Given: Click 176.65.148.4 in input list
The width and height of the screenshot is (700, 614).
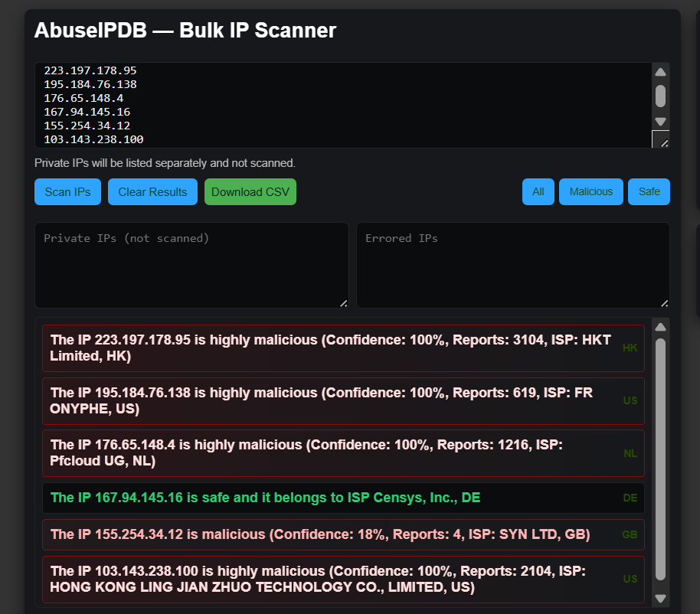Looking at the screenshot, I should point(83,98).
